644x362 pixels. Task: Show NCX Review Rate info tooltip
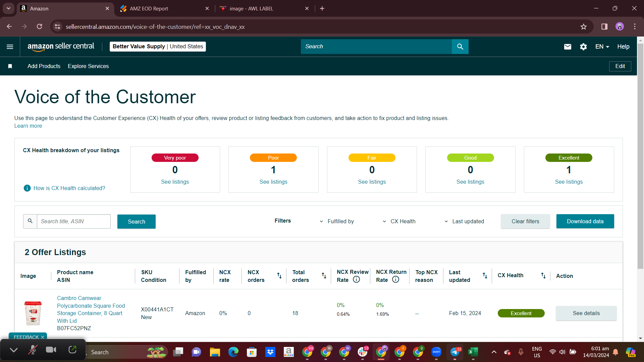click(356, 280)
